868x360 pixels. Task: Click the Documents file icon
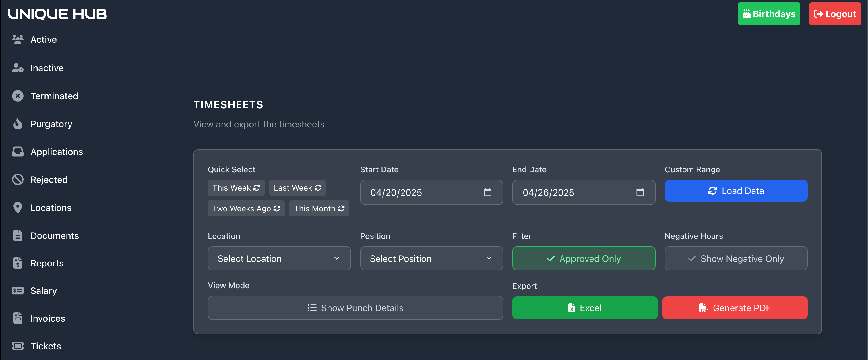pos(18,235)
